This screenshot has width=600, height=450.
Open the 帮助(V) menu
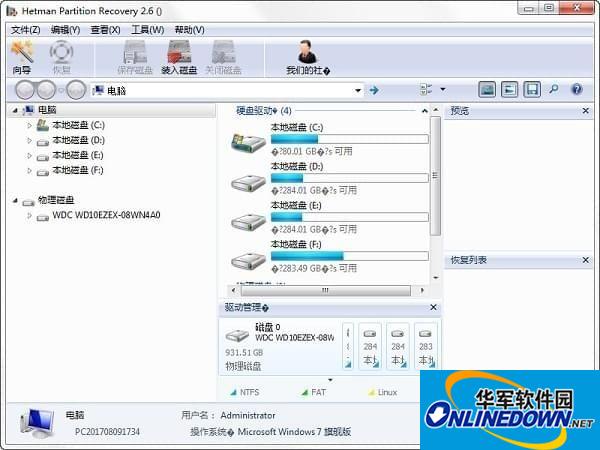pos(189,30)
